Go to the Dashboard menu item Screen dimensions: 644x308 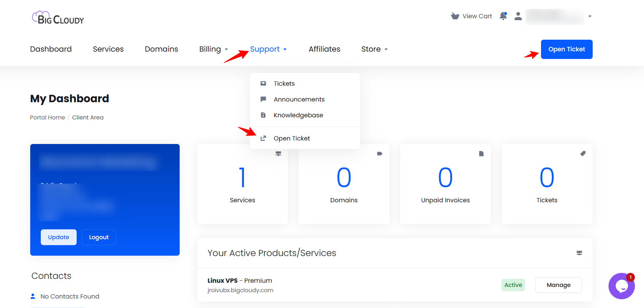pyautogui.click(x=51, y=49)
